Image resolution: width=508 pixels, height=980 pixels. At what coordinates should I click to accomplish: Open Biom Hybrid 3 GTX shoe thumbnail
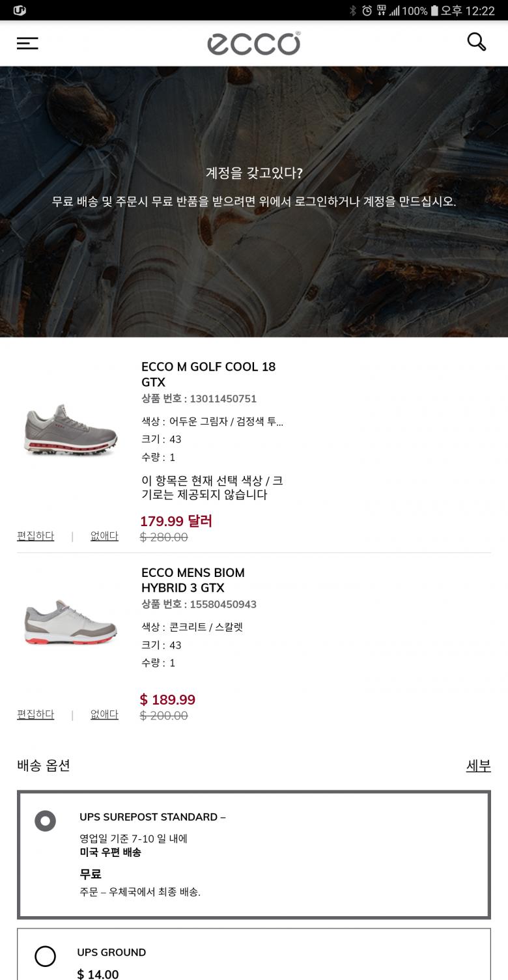pos(70,622)
